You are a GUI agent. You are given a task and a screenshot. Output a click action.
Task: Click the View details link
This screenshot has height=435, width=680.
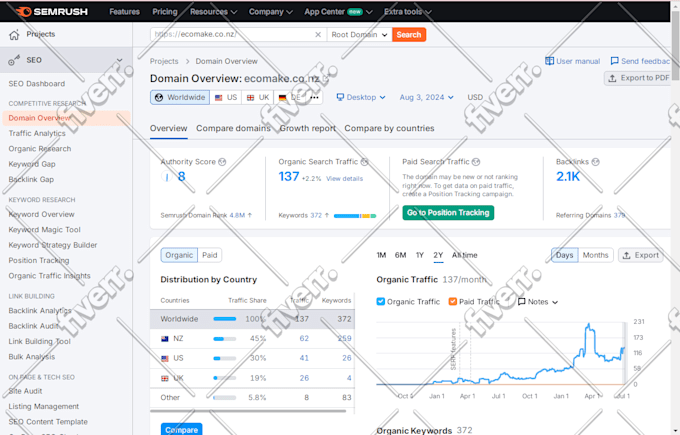tap(345, 179)
